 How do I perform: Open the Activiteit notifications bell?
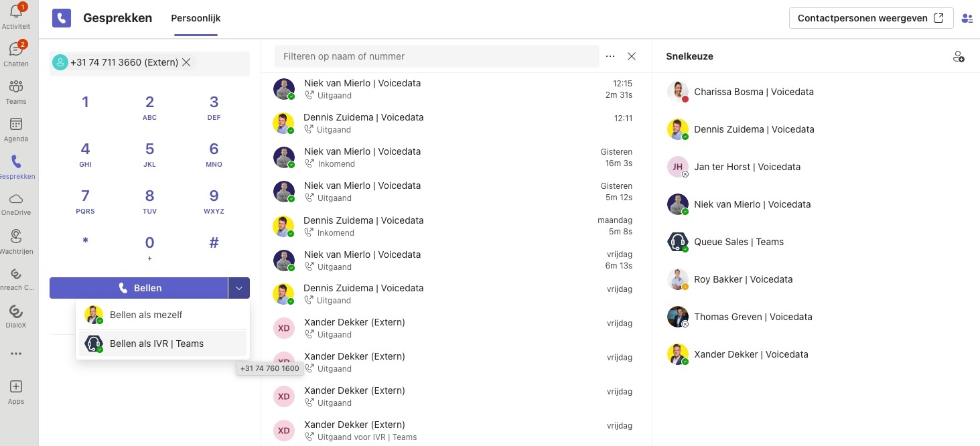coord(16,12)
